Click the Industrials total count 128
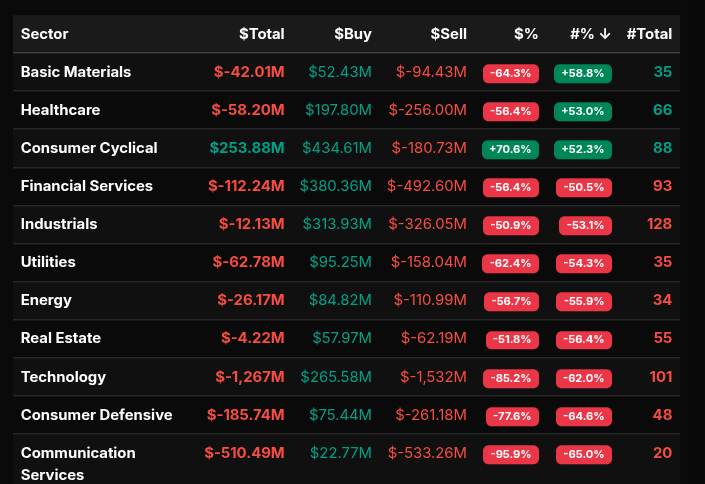This screenshot has height=484, width=705. tap(659, 224)
